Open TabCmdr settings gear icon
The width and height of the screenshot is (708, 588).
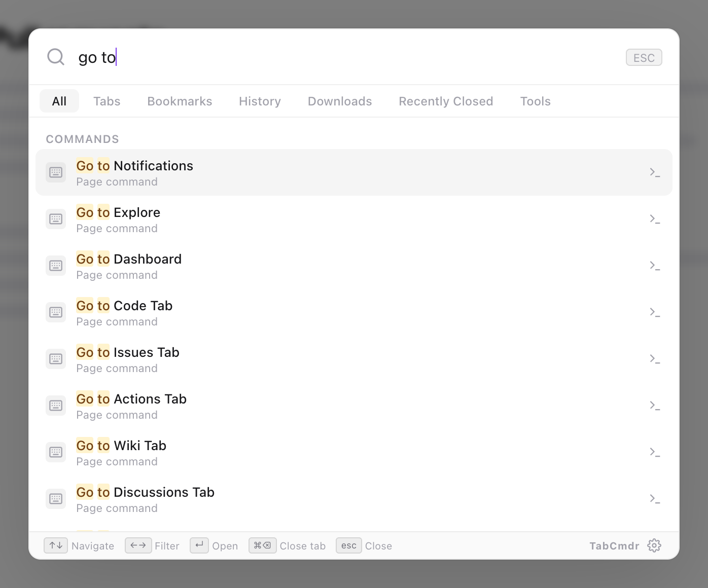coord(654,546)
